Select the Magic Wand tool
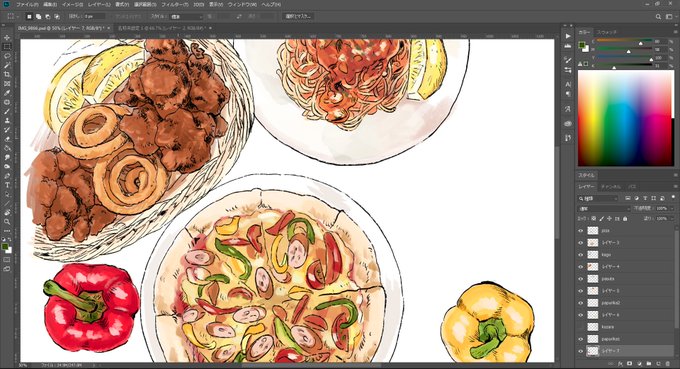 pyautogui.click(x=7, y=65)
